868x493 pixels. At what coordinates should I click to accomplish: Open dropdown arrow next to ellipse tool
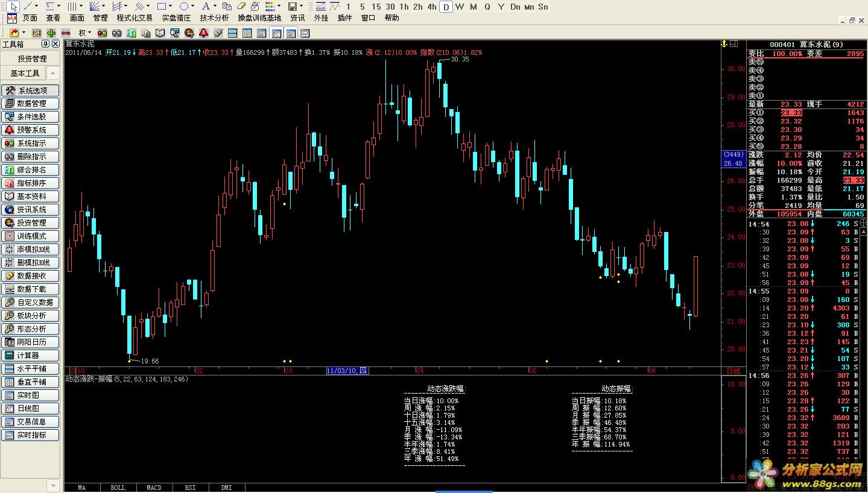[192, 7]
